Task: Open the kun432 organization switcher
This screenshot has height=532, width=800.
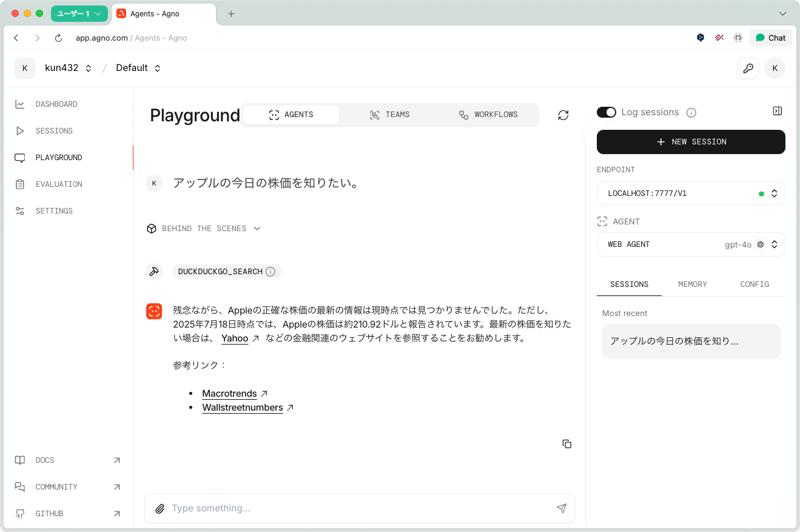Action: [68, 68]
